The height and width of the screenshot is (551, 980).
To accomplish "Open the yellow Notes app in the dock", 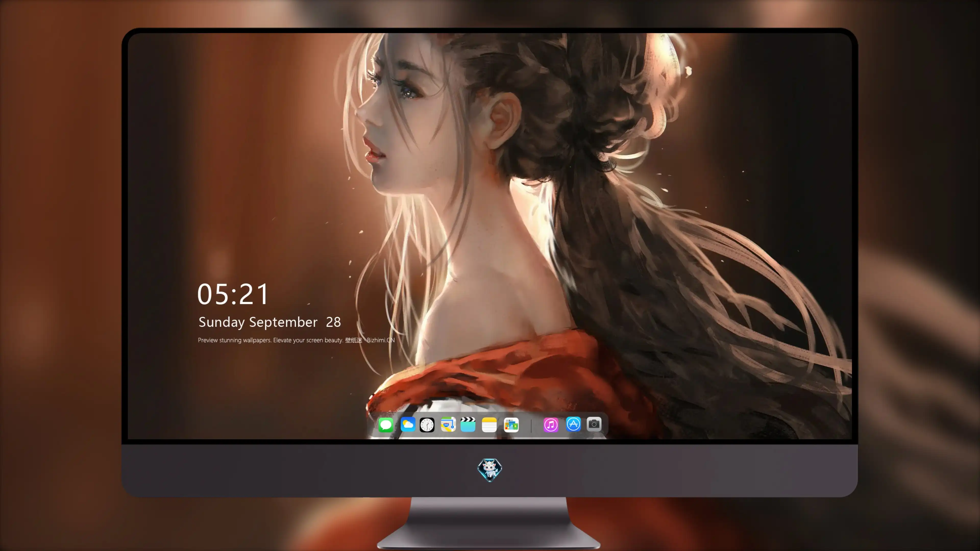I will tap(489, 424).
